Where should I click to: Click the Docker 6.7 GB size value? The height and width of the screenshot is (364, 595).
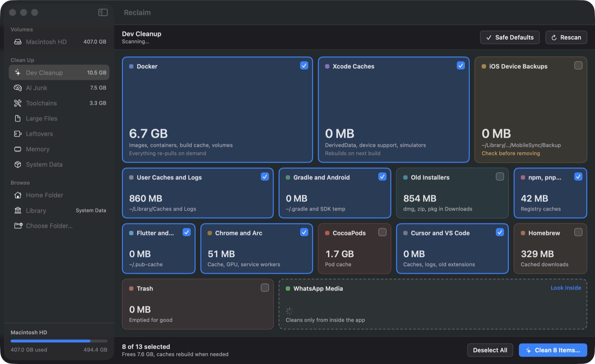(x=148, y=133)
